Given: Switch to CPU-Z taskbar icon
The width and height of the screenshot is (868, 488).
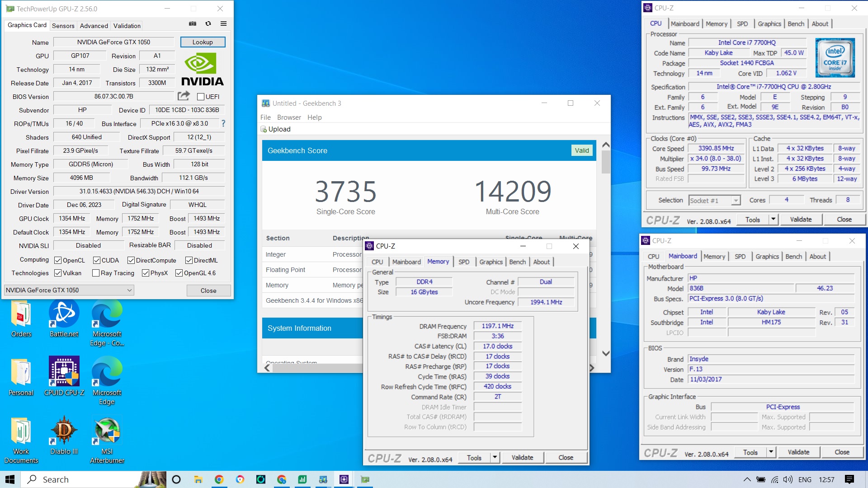Looking at the screenshot, I should click(344, 479).
